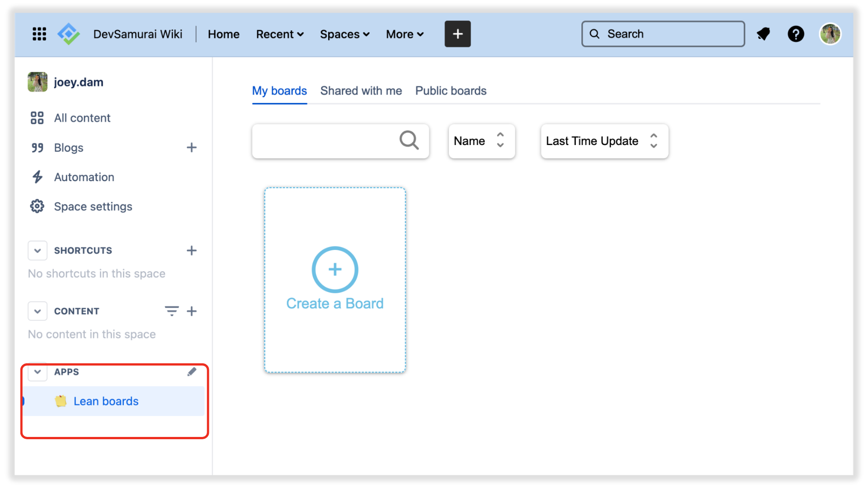Click the profile avatar picture

point(830,34)
